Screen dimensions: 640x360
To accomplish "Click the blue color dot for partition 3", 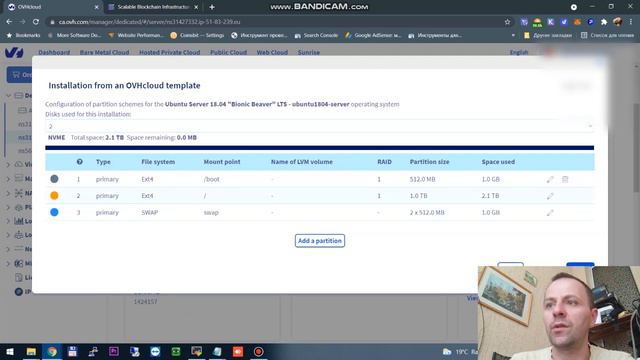I will tap(54, 212).
